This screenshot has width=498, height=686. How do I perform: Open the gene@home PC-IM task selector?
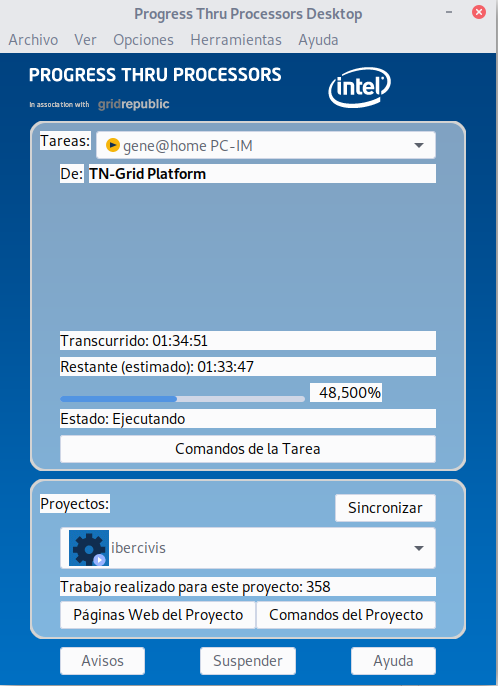tap(266, 145)
